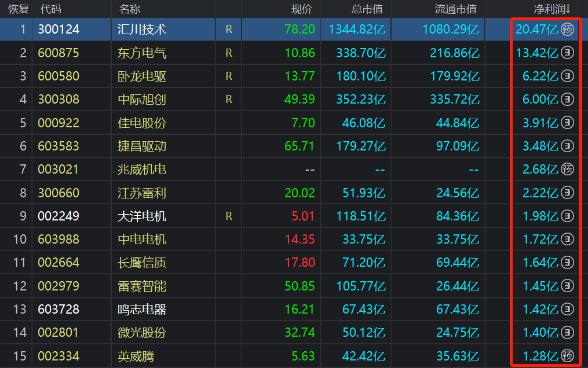Click the R marker for 卧龙电驱

coord(229,76)
